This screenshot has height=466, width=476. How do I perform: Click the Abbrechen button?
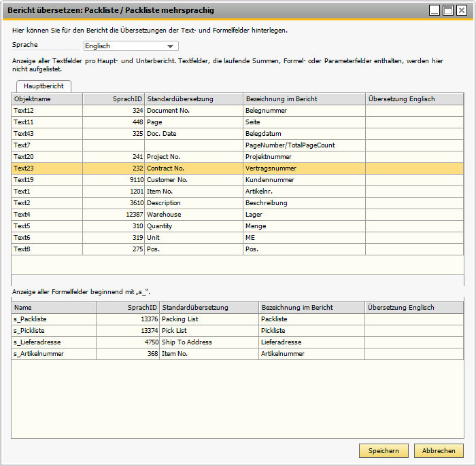439,451
